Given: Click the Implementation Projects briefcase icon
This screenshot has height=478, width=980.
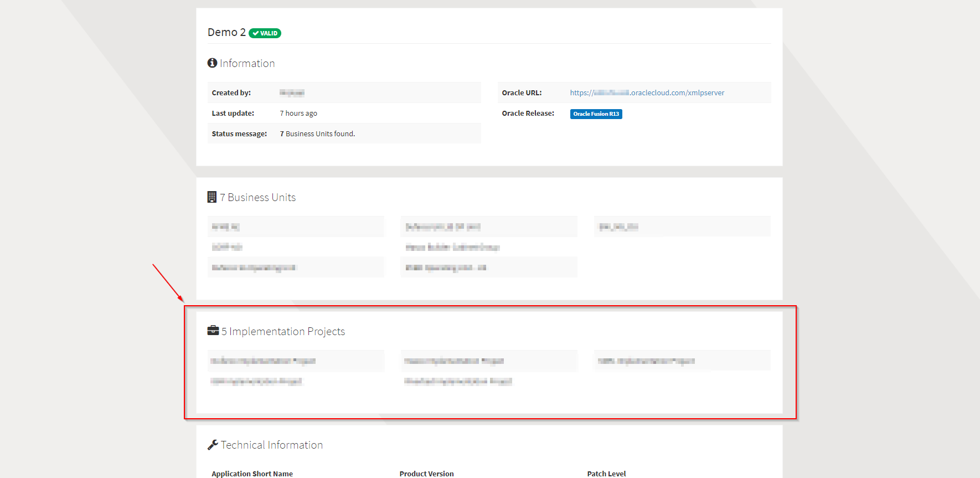Looking at the screenshot, I should tap(213, 331).
